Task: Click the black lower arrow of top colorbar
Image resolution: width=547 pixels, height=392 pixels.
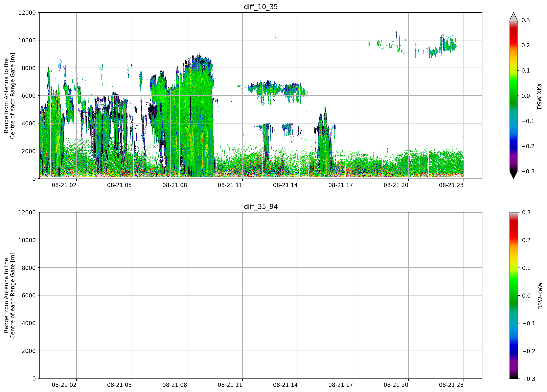Action: click(x=513, y=175)
